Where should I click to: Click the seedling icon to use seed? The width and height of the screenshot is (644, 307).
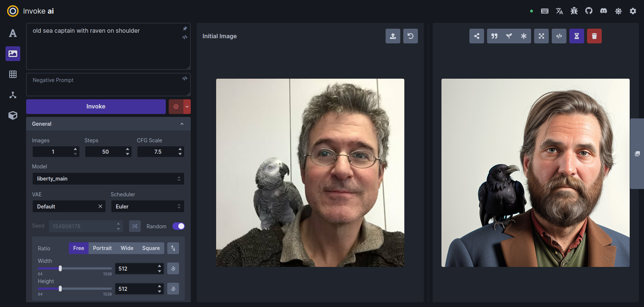coord(509,36)
